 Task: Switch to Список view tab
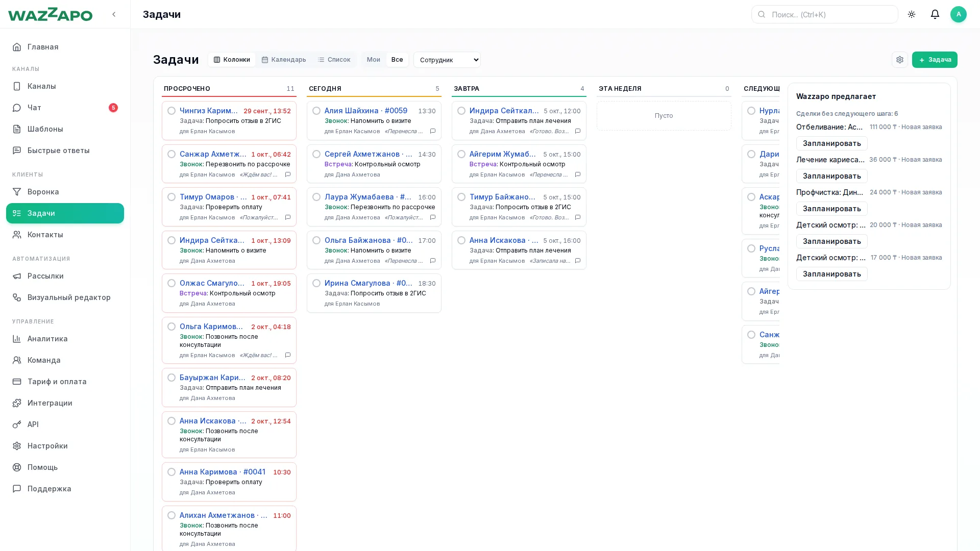tap(334, 60)
